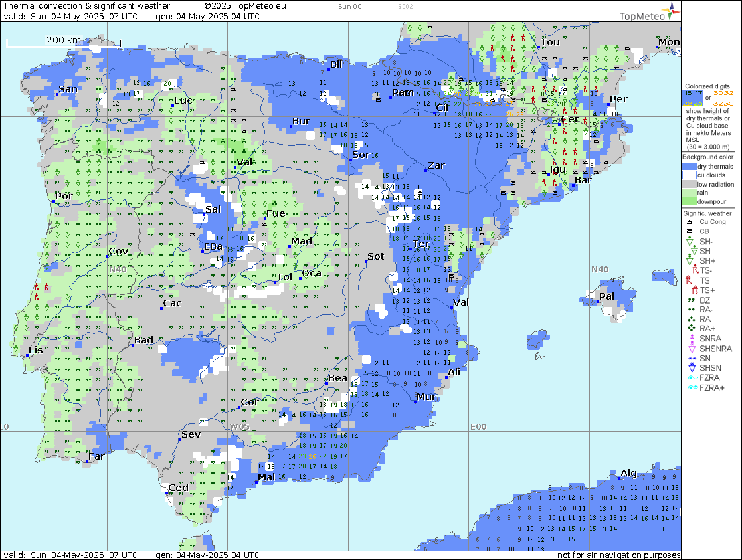The image size is (742, 560).
Task: Select the Sev city label
Action: click(x=191, y=434)
